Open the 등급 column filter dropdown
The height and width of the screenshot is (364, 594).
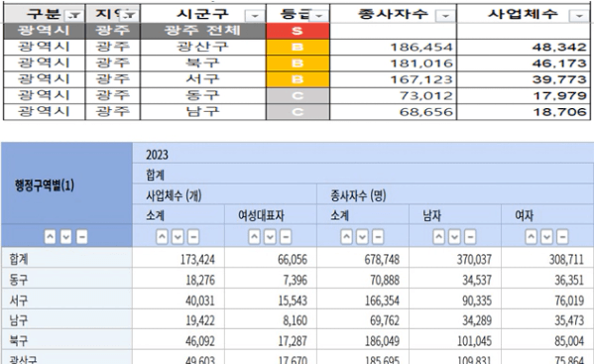point(319,16)
